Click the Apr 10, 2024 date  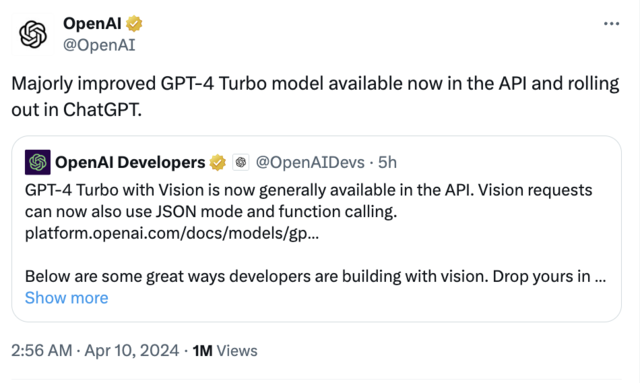(131, 351)
